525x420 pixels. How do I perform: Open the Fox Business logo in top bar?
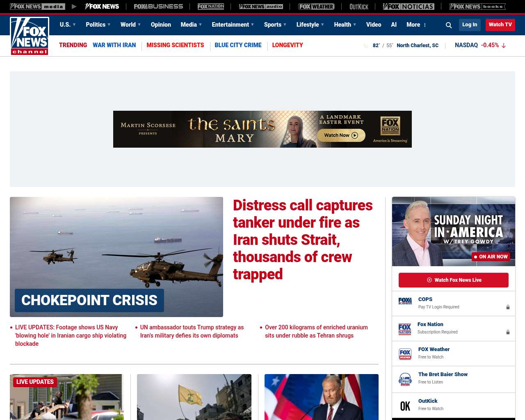(x=158, y=7)
